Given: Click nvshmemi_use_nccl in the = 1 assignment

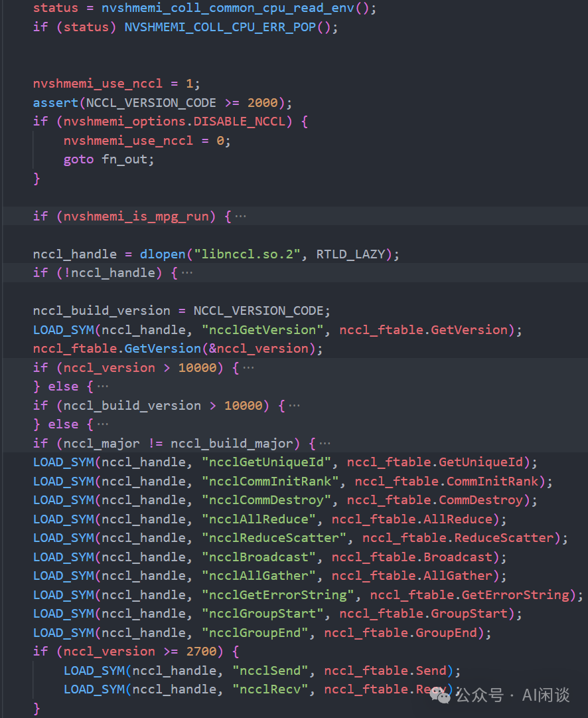Looking at the screenshot, I should click(x=98, y=84).
